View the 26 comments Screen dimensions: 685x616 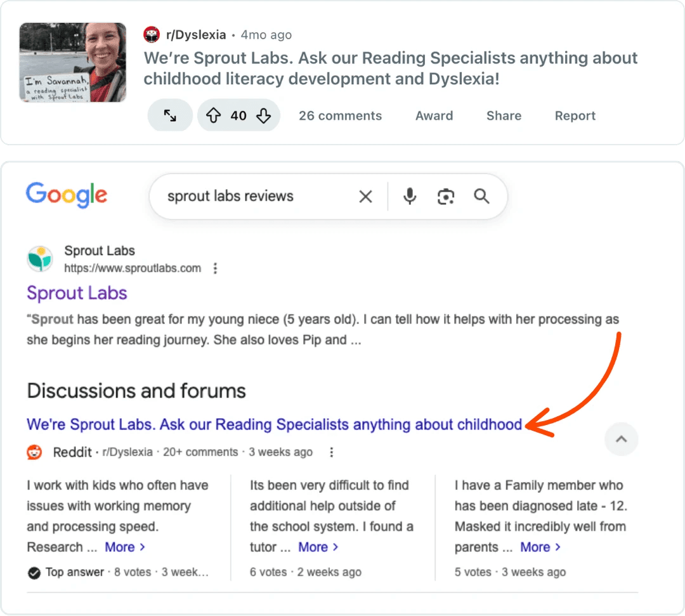pyautogui.click(x=341, y=115)
